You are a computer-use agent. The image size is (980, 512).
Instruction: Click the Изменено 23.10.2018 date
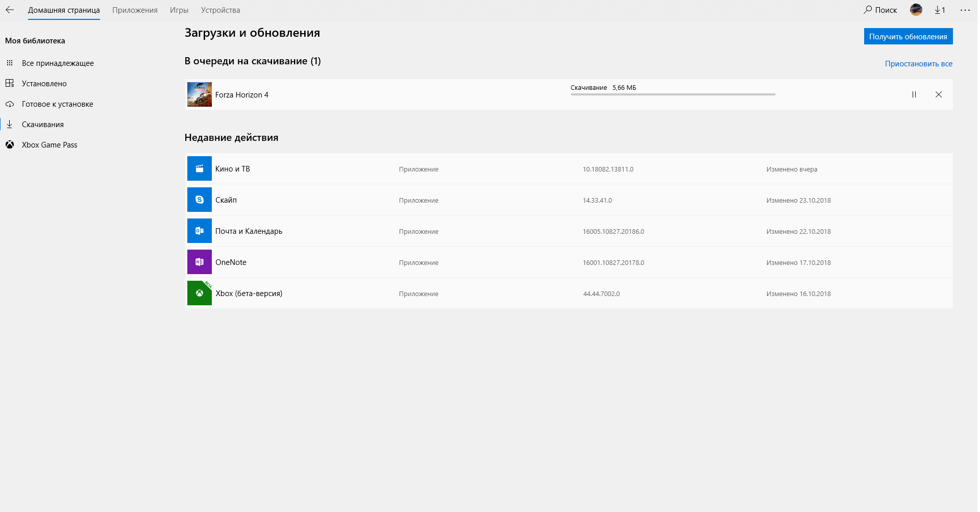coord(798,201)
